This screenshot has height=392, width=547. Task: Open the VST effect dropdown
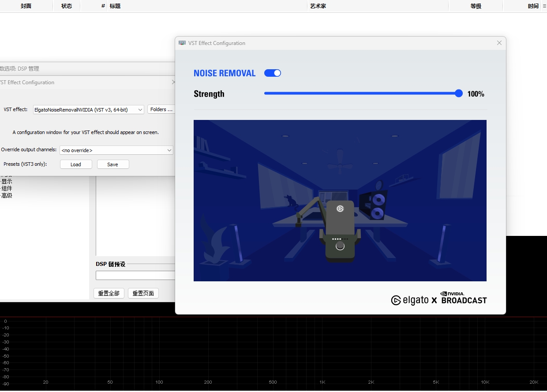[89, 110]
